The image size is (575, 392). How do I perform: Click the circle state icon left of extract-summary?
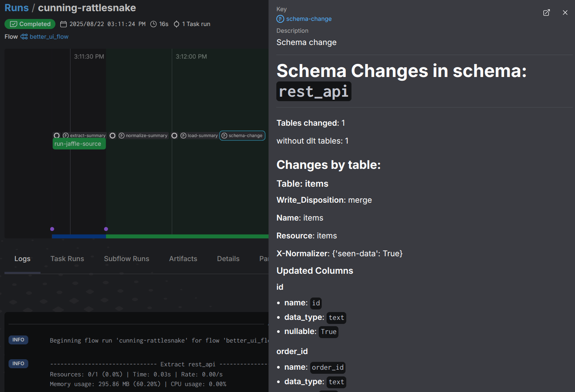pyautogui.click(x=57, y=135)
